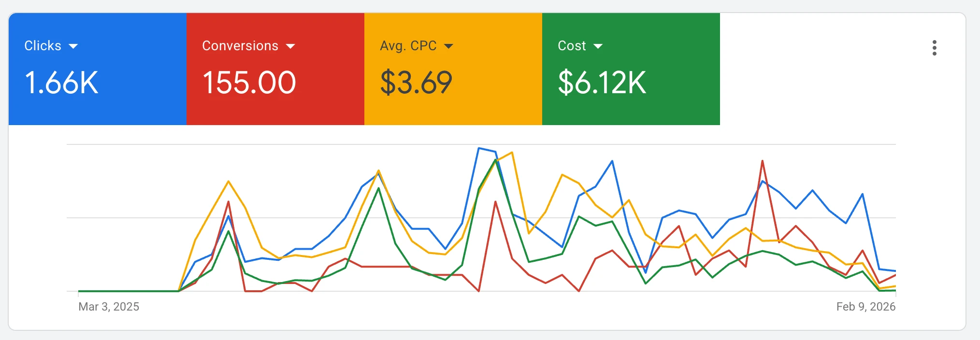Select the Conversions label text

point(240,46)
